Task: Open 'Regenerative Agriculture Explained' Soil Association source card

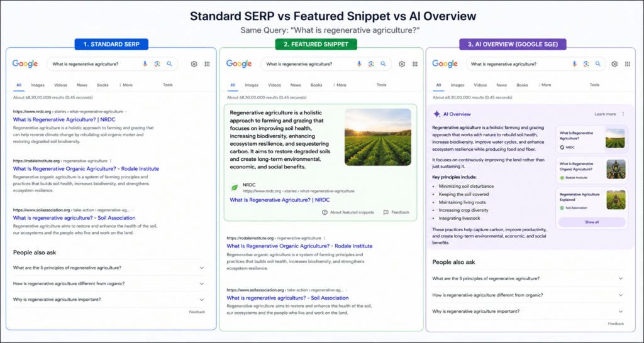Action: point(592,201)
